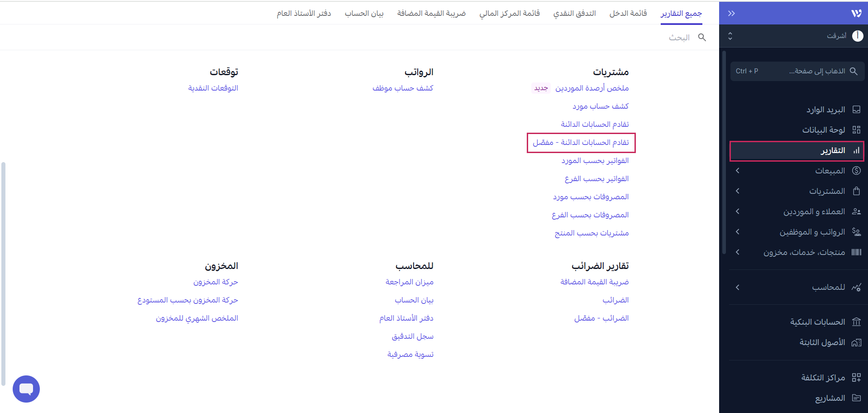Open الفواتير بحسب المورد report
The height and width of the screenshot is (413, 868).
coord(595,161)
